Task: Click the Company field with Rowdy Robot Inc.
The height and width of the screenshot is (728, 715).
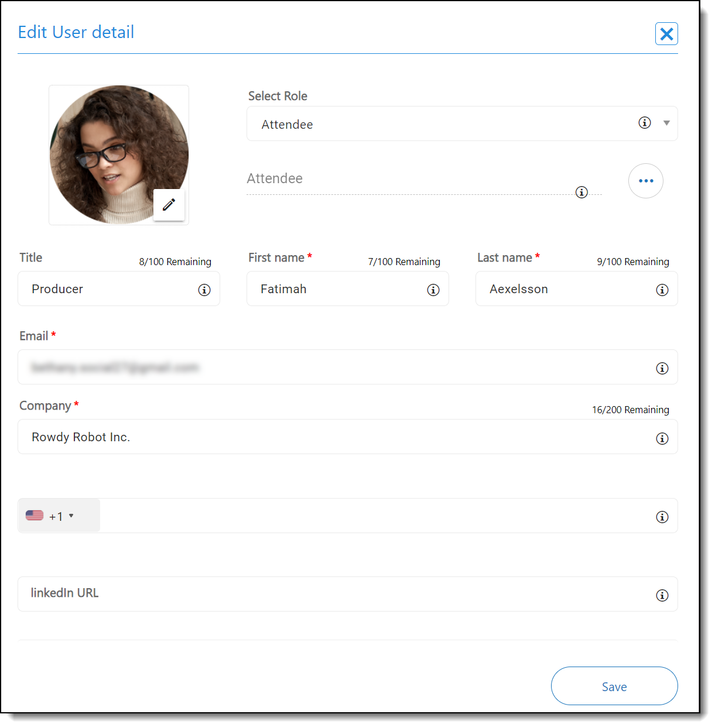Action: 348,437
